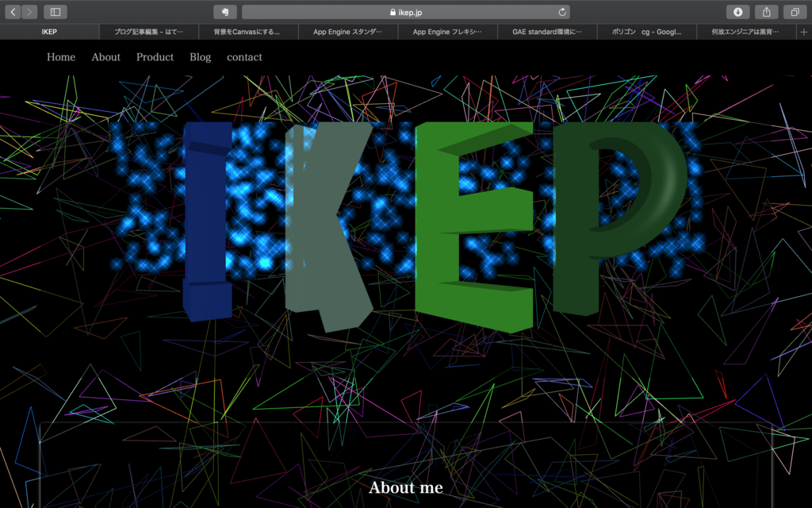The image size is (812, 508).
Task: Click the Share button in Safari toolbar
Action: pyautogui.click(x=767, y=12)
